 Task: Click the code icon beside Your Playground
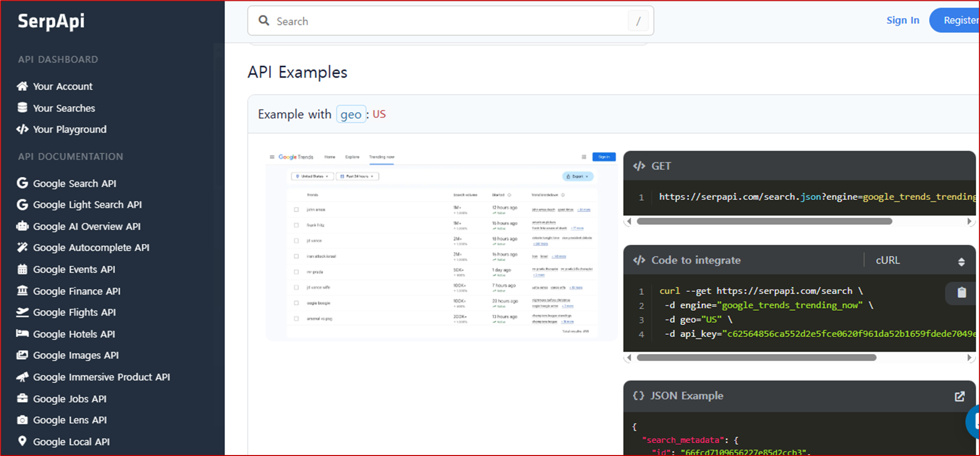pyautogui.click(x=22, y=129)
